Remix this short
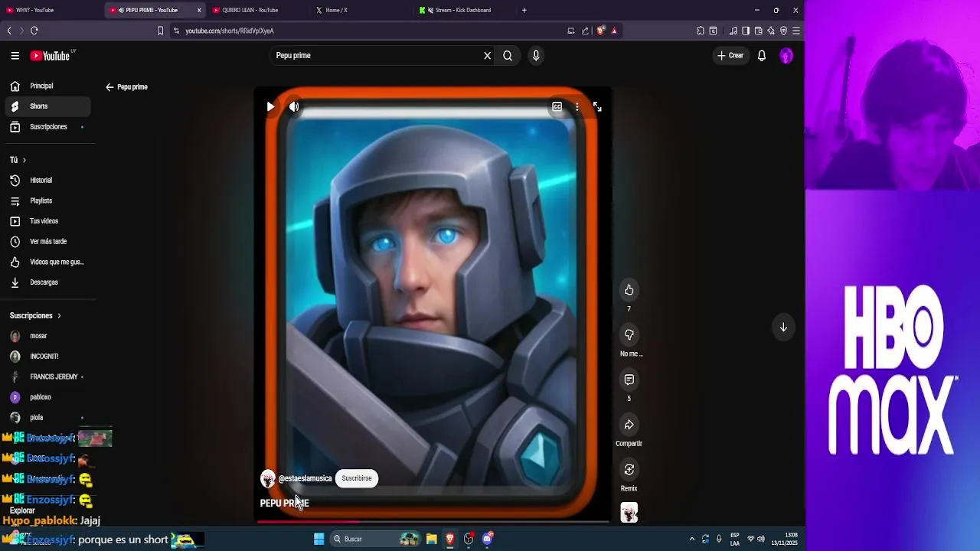 pyautogui.click(x=629, y=470)
